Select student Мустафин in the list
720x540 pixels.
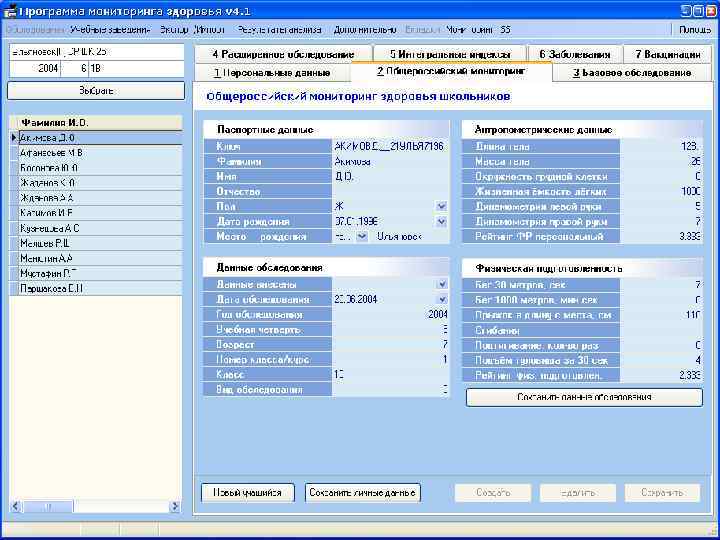(100, 273)
